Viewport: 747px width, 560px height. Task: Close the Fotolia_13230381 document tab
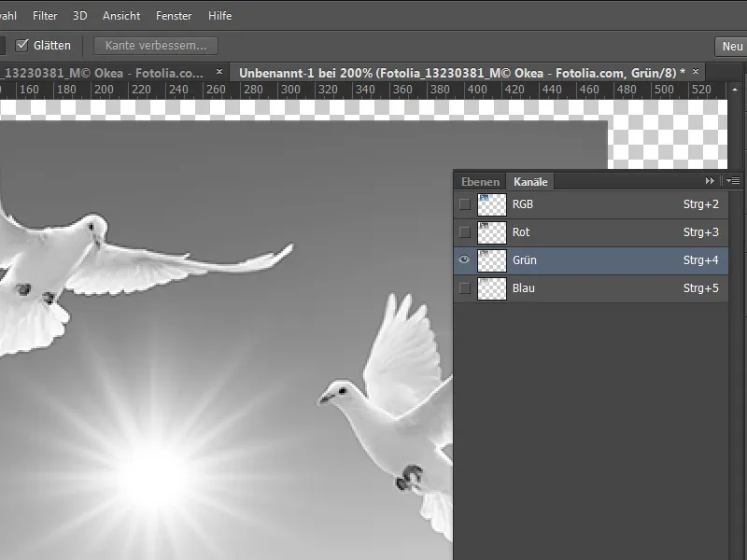tap(219, 72)
